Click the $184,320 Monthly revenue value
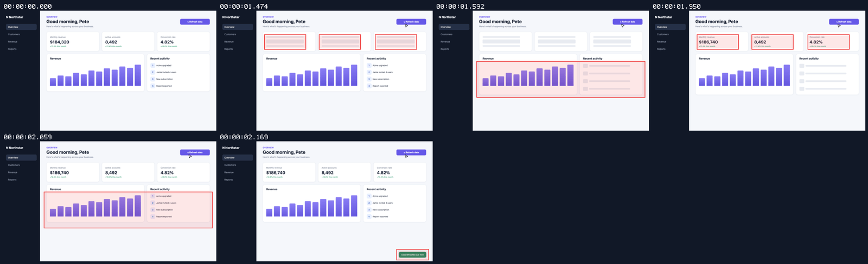The width and height of the screenshot is (868, 264). [x=60, y=42]
